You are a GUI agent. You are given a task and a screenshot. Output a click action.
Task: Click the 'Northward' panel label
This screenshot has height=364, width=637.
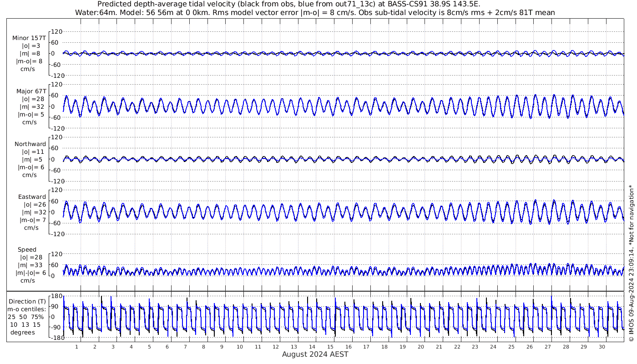click(x=30, y=144)
